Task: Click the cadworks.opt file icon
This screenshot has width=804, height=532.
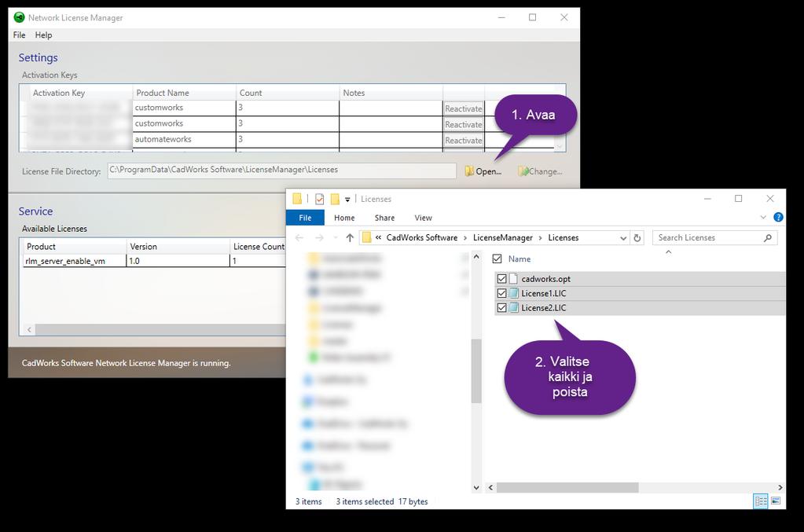Action: (x=513, y=279)
